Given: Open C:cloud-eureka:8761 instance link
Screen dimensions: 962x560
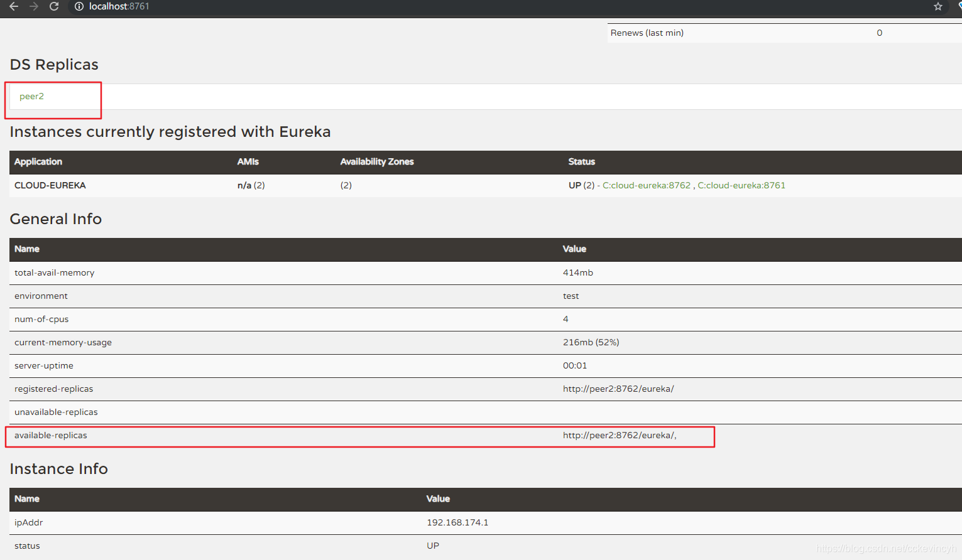Looking at the screenshot, I should point(741,185).
